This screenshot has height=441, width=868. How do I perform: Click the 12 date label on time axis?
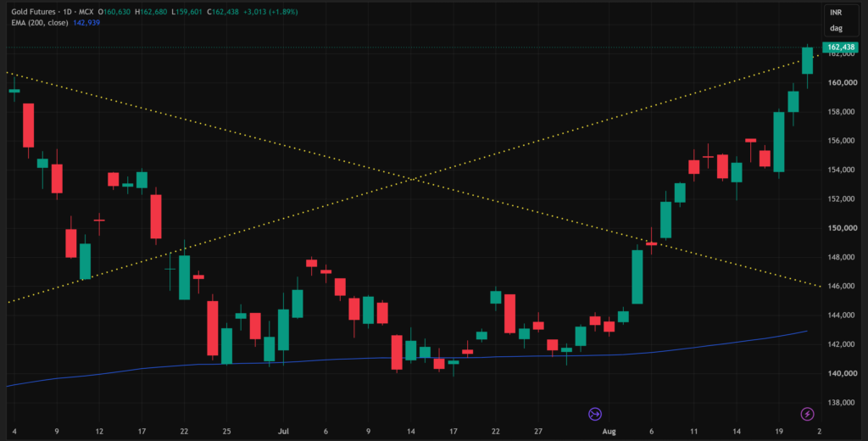click(99, 431)
